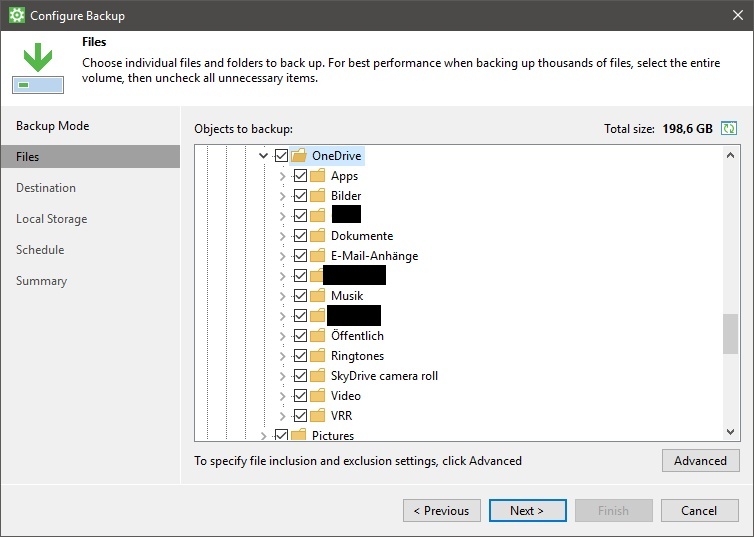Uncheck the Bilder folder checkbox
Viewport: 754px width, 537px height.
[x=300, y=196]
